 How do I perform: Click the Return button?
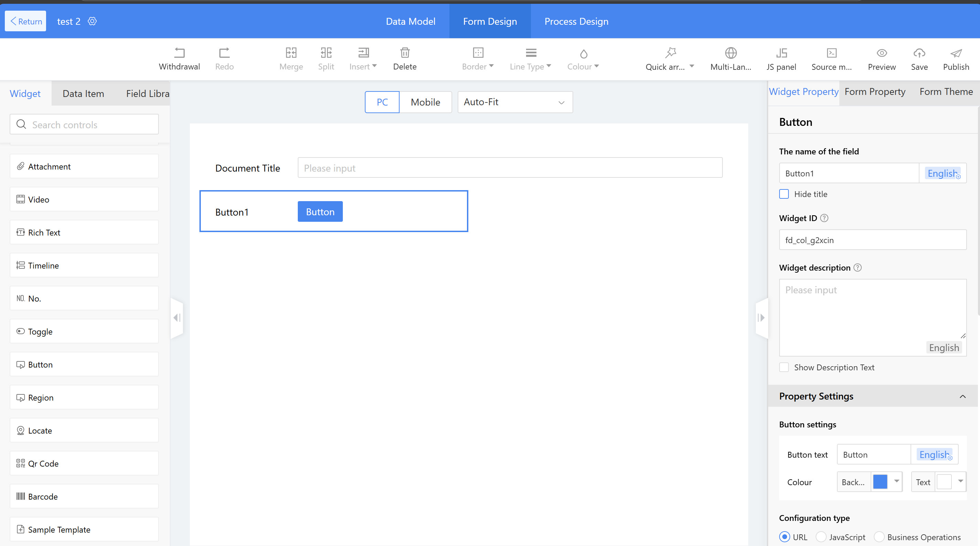pyautogui.click(x=25, y=21)
